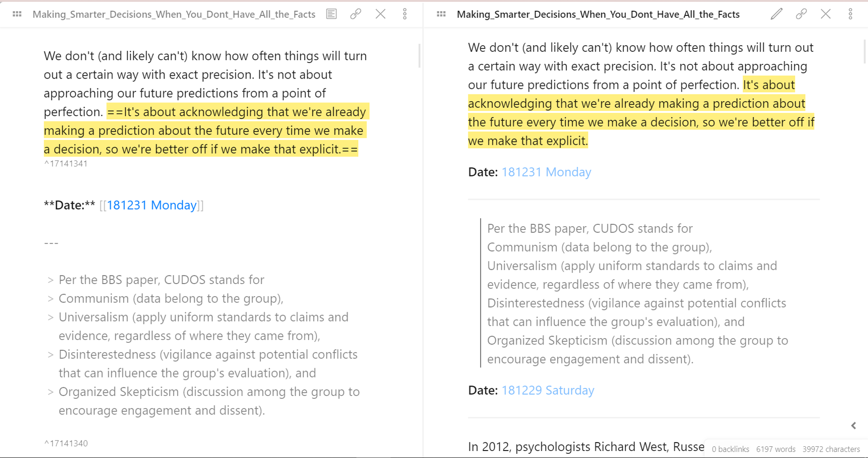Click block ID ^17141341 in editor
This screenshot has height=458, width=868.
(x=66, y=164)
